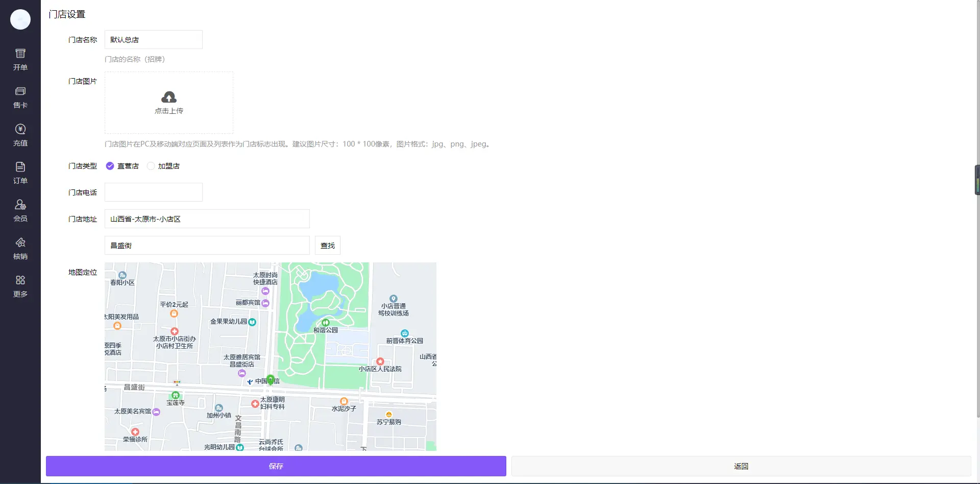Open the 核销 verification sidebar icon
Viewport: 980px width, 484px height.
pos(20,248)
